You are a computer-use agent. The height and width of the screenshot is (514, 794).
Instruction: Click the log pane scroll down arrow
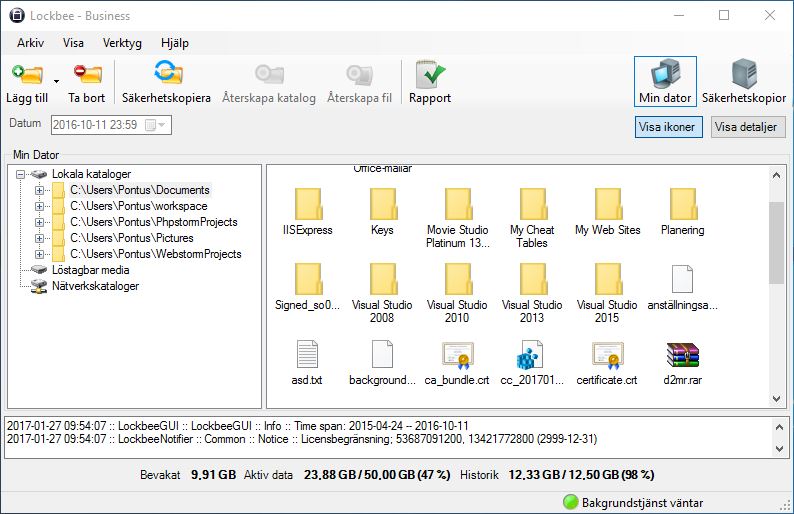(779, 449)
